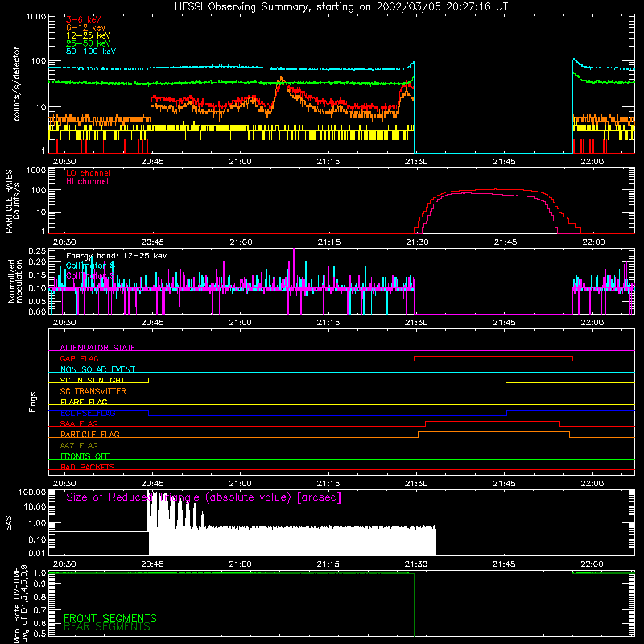The height and width of the screenshot is (644, 644).
Task: Click the Normalized modulation axis label
Action: [15, 281]
